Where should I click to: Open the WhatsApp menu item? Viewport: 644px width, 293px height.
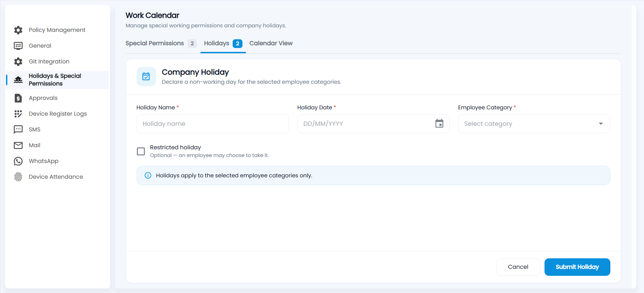57,161
